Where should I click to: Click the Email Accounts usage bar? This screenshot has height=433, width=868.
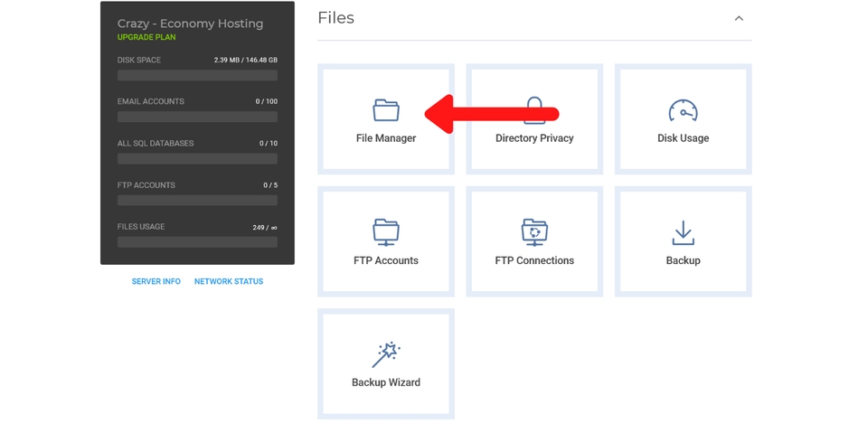pyautogui.click(x=197, y=117)
